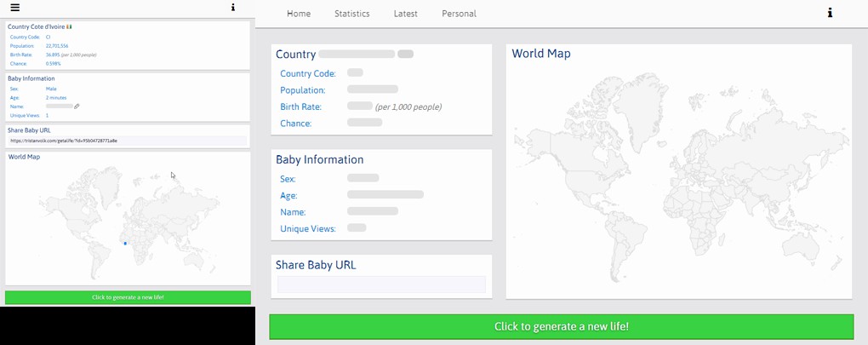Click the edit icon next to baby Name
Image resolution: width=868 pixels, height=345 pixels.
tap(77, 106)
